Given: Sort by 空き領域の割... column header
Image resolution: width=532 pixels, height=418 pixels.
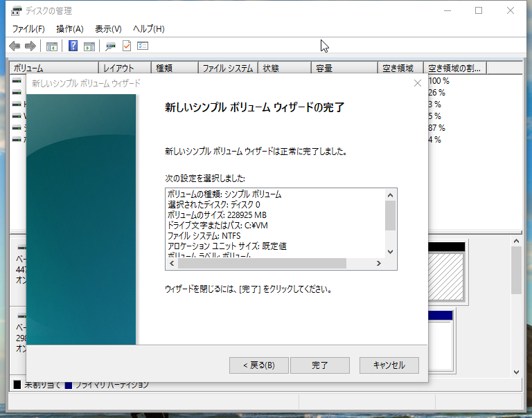Looking at the screenshot, I should [455, 68].
